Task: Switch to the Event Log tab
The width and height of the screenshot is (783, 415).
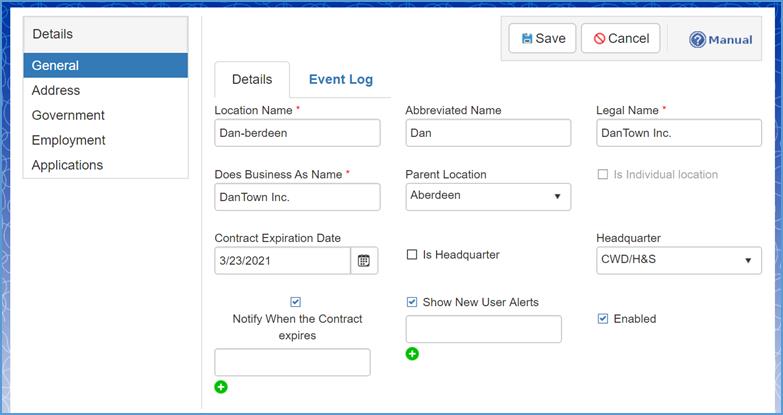Action: point(340,80)
